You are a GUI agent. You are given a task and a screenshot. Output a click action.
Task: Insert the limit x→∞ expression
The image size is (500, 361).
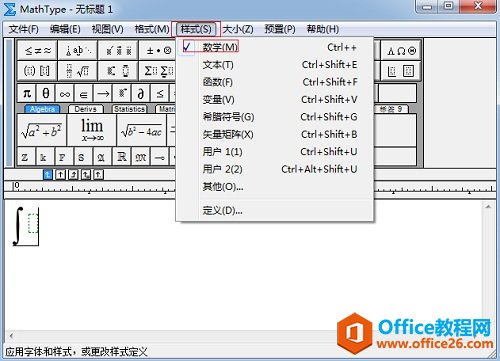tap(92, 130)
